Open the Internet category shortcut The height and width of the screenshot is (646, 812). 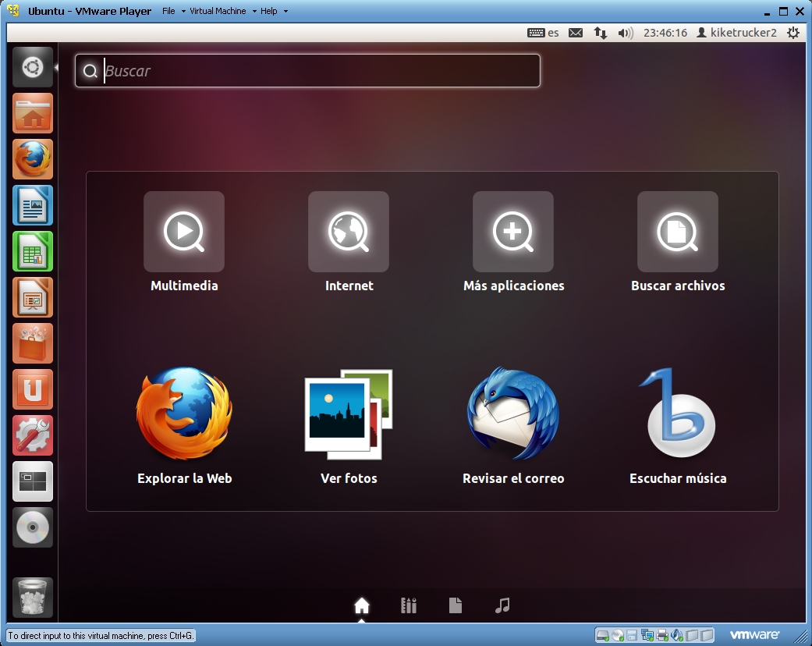[349, 232]
